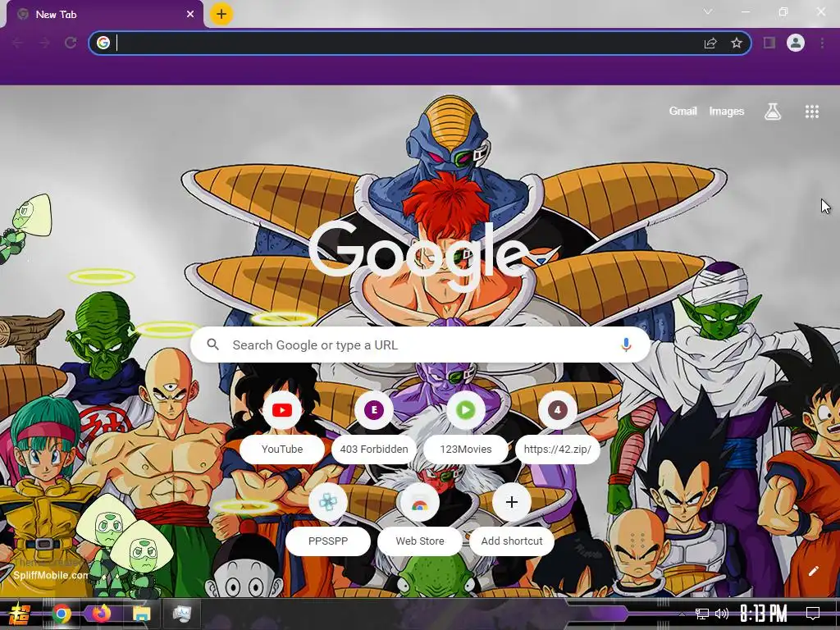The height and width of the screenshot is (630, 840).
Task: Click the magnifier icon in the search box
Action: (x=213, y=345)
